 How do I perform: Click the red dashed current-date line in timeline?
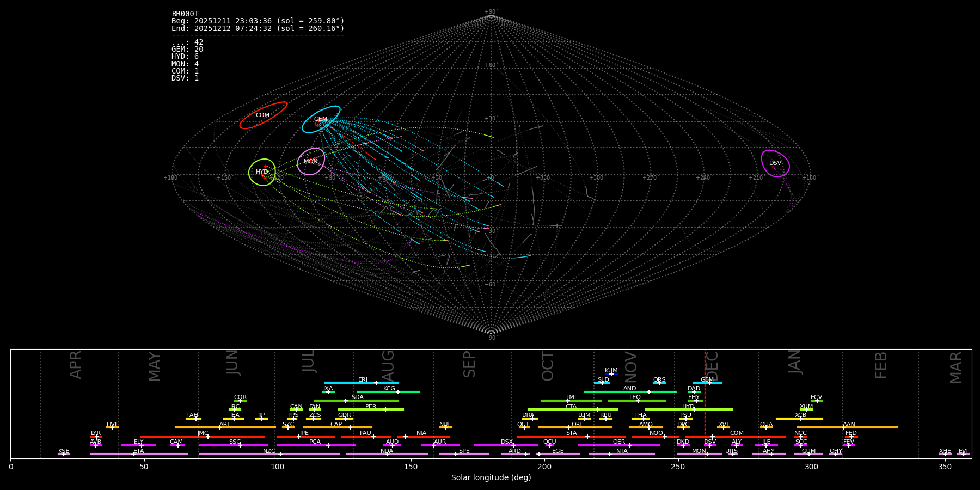[x=705, y=403]
